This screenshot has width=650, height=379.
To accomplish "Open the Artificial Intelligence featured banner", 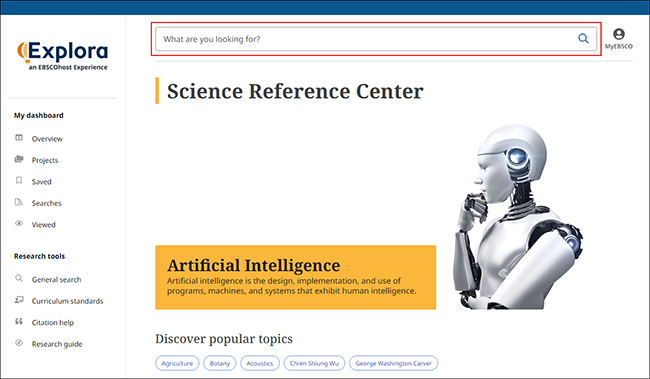I will click(296, 277).
